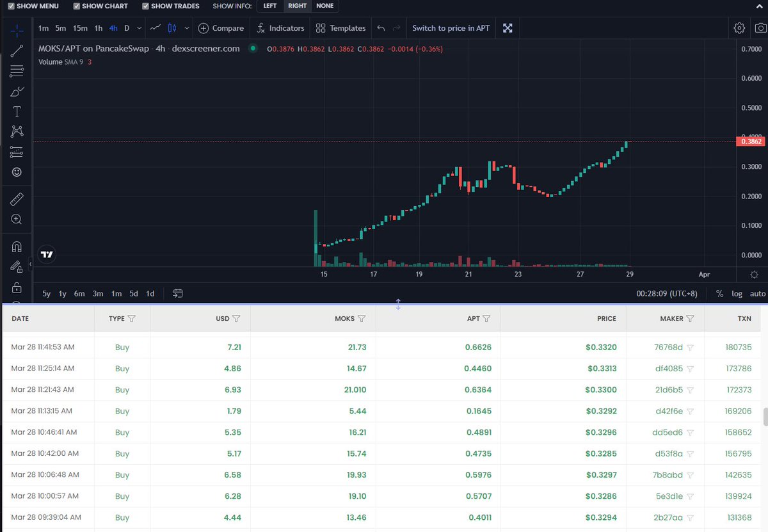Image resolution: width=768 pixels, height=532 pixels.
Task: Activate the Zoom In tool
Action: [17, 218]
